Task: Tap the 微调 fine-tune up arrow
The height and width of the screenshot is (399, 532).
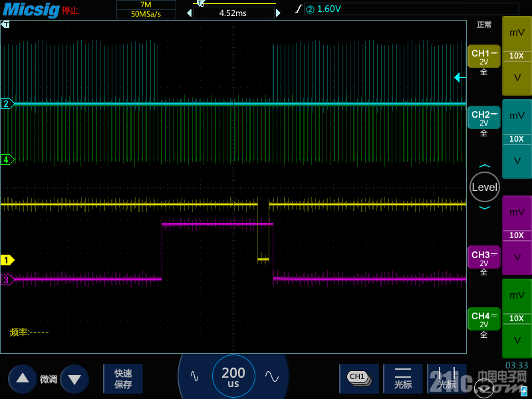Action: click(23, 378)
